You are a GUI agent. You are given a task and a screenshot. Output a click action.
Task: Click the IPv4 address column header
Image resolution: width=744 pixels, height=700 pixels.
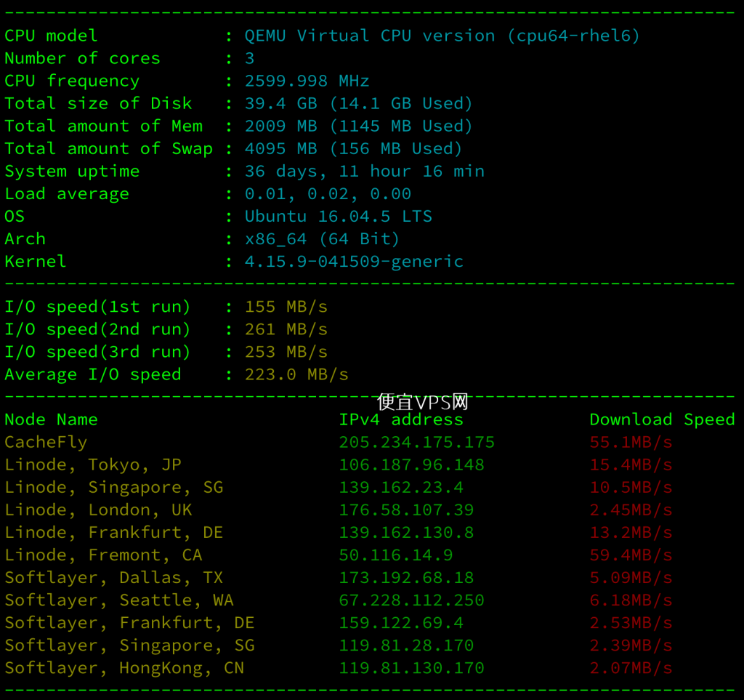tap(401, 419)
